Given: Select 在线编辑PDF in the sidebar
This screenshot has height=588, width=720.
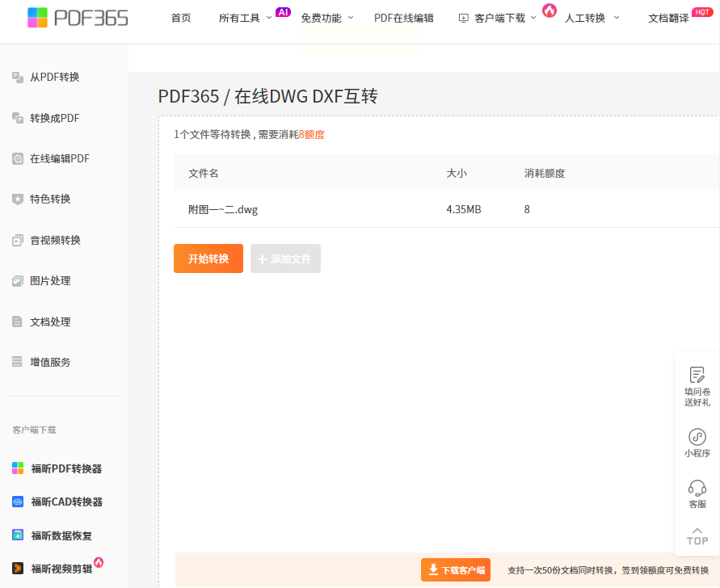Looking at the screenshot, I should (x=60, y=159).
